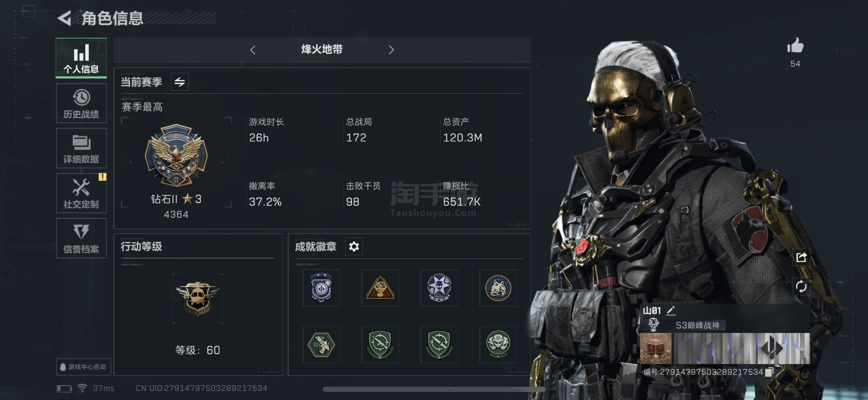This screenshot has height=400, width=868.
Task: Open the 信誉档案 sidebar tab
Action: click(81, 238)
